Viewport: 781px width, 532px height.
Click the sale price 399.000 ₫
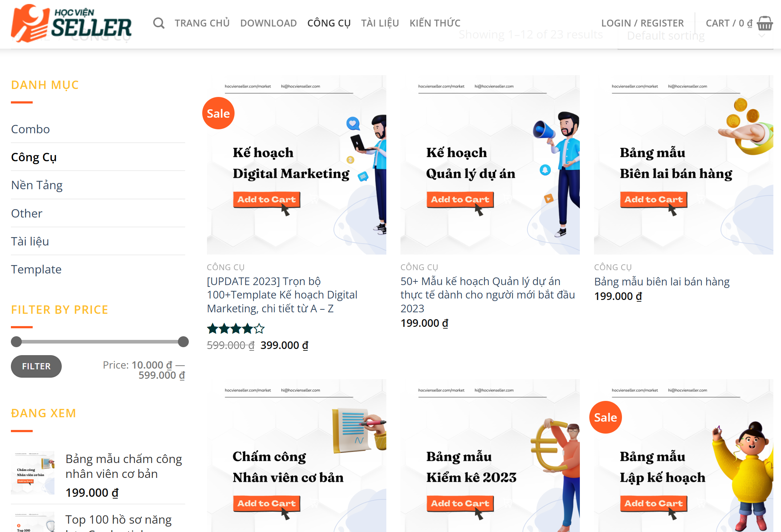coord(284,345)
